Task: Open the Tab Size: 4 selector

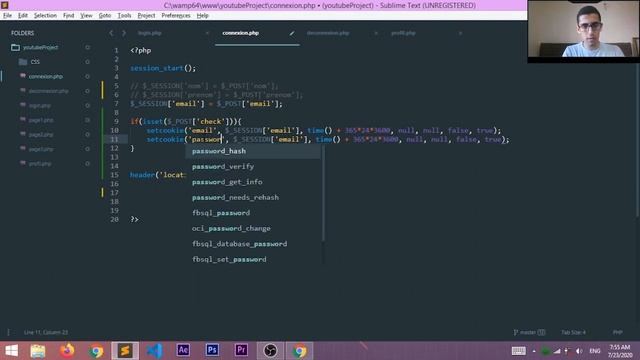Action: [573, 332]
